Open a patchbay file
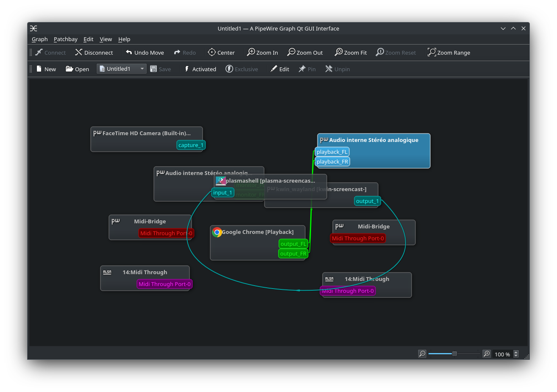The height and width of the screenshot is (392, 557). [x=77, y=69]
